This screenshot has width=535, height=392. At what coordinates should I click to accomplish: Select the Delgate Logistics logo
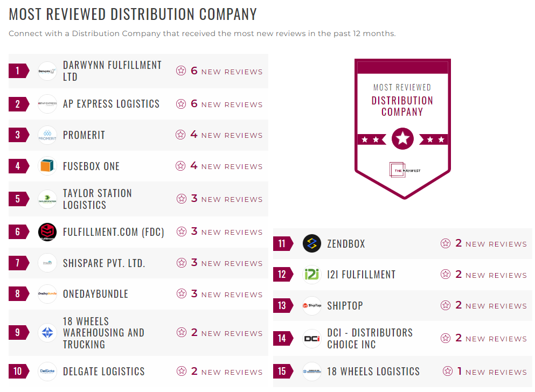click(x=47, y=371)
